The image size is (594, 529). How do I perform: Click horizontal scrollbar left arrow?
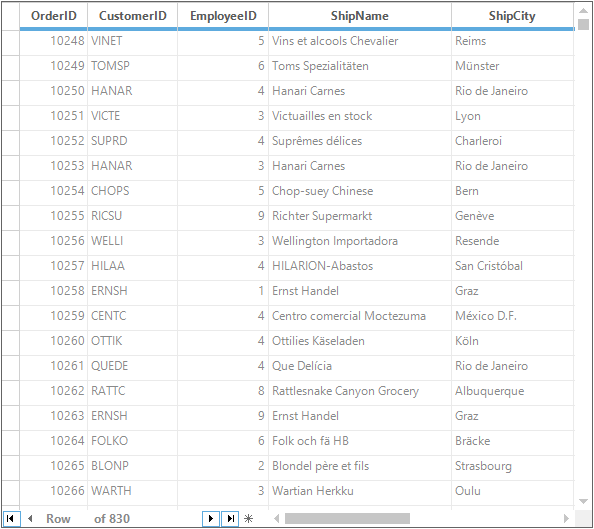[277, 518]
